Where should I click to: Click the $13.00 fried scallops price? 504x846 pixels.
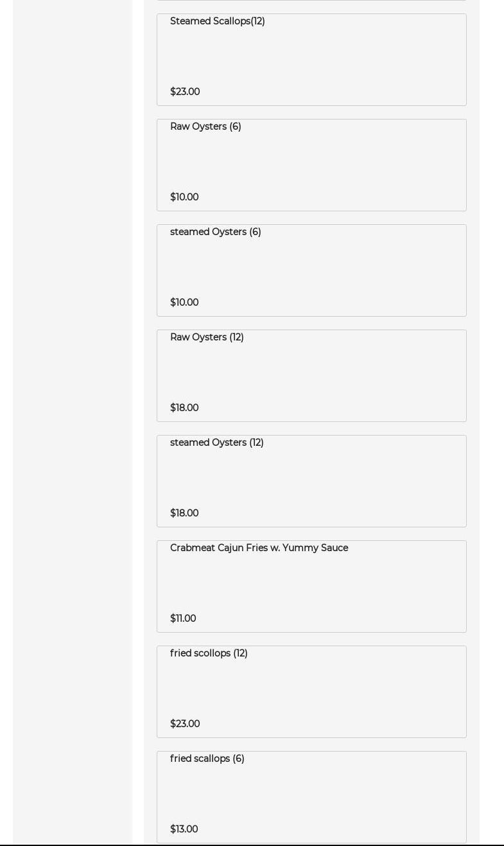click(x=184, y=829)
